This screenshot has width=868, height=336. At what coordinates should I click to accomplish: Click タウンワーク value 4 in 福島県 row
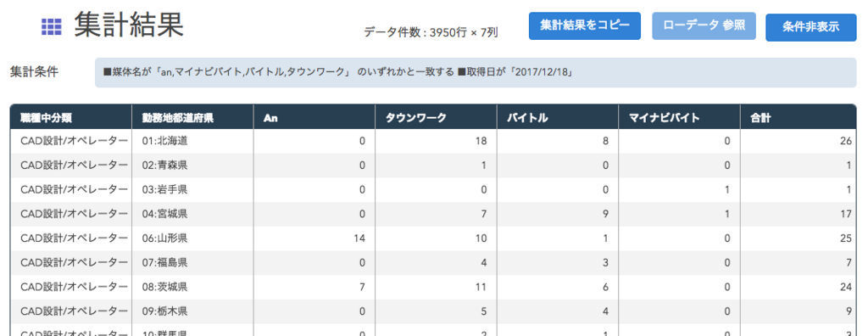point(484,263)
